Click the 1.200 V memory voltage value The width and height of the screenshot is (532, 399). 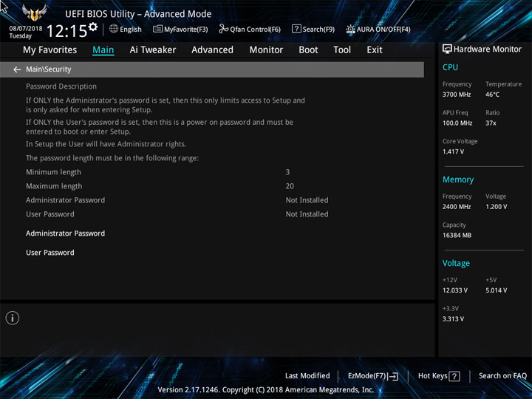click(496, 207)
